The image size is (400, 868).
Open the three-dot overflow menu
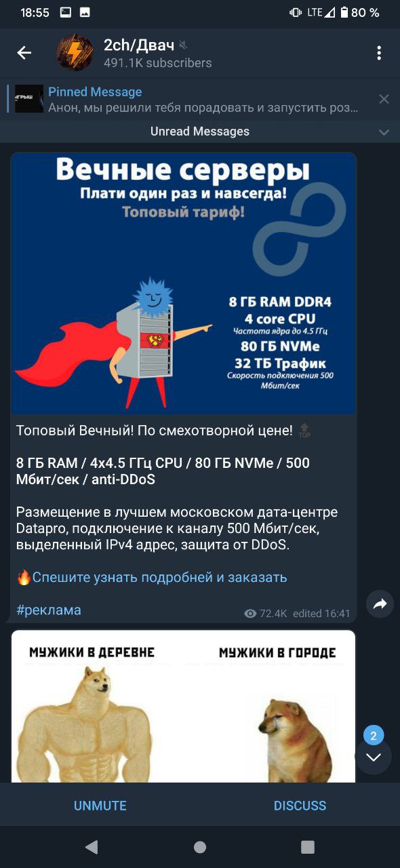379,53
